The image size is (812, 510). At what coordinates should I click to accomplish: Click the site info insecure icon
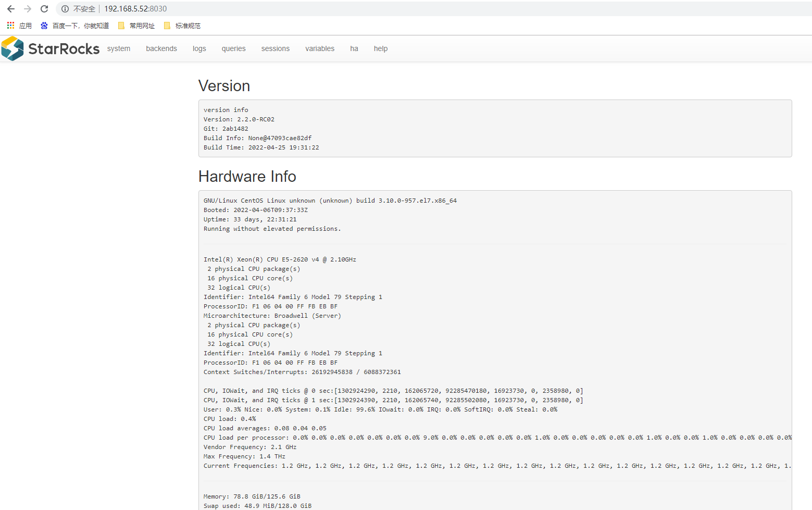click(65, 9)
